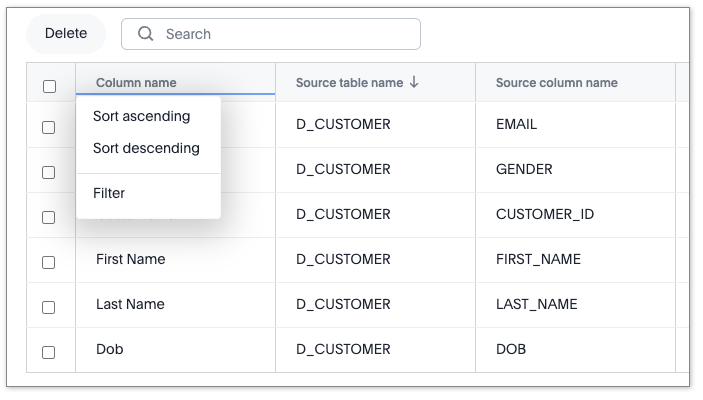This screenshot has height=400, width=703.
Task: Click D_CUSTOMER in the Last Name row
Action: (343, 304)
